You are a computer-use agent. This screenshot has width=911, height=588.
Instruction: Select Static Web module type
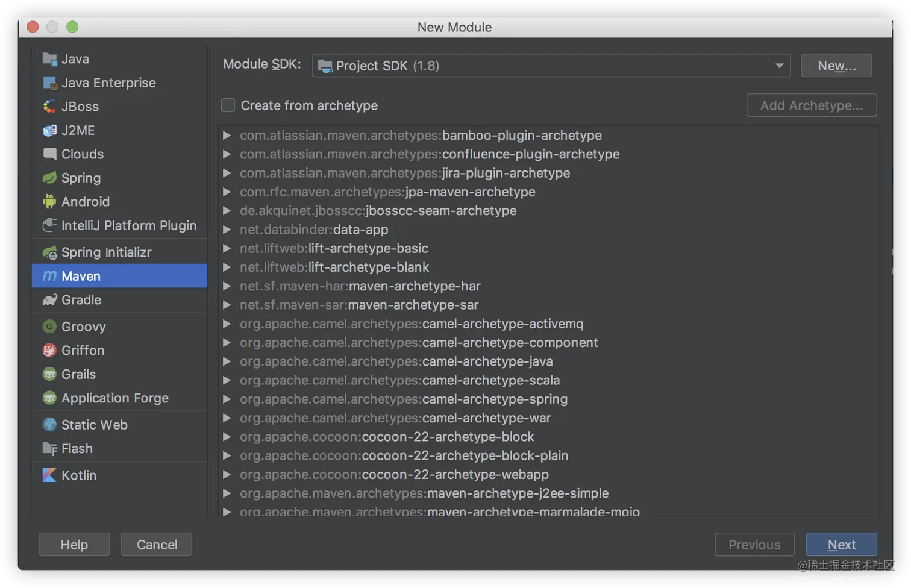pos(119,425)
